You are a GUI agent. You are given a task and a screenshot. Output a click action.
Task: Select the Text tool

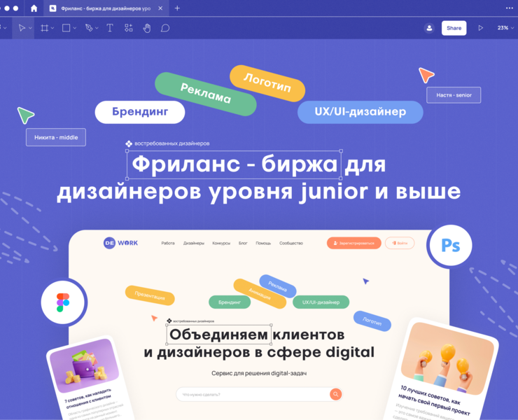click(110, 28)
